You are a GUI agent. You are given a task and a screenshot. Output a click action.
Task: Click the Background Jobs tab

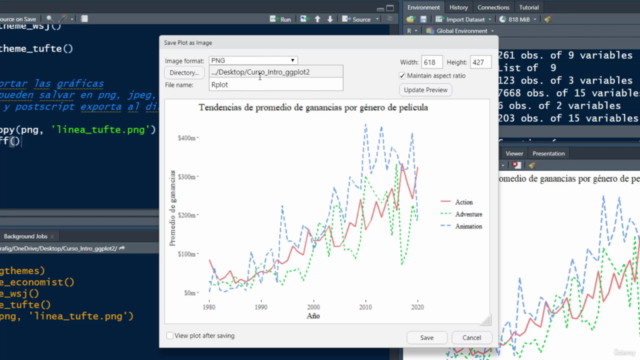pos(25,236)
